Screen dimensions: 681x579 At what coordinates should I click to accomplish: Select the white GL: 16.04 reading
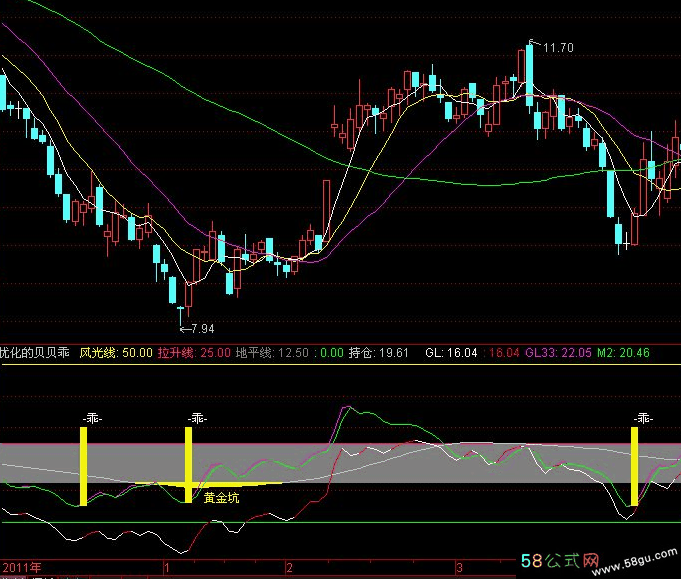(x=451, y=352)
